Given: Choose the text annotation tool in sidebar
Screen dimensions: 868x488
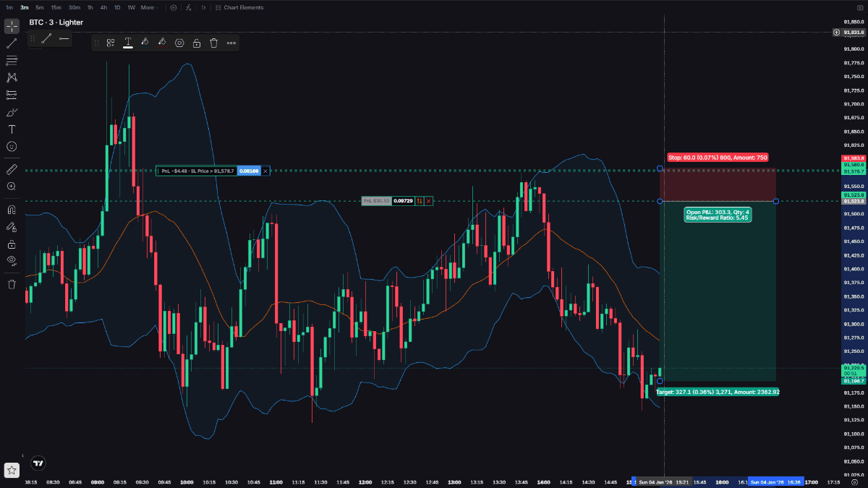Looking at the screenshot, I should 12,129.
